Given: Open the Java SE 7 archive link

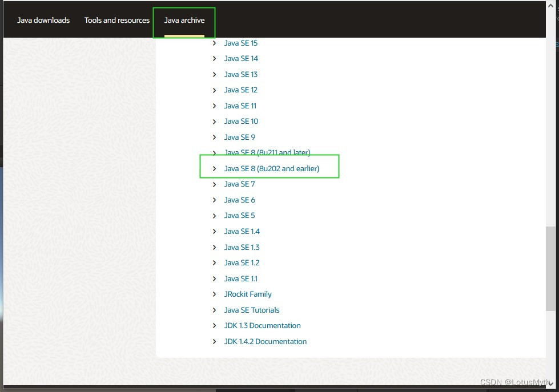Looking at the screenshot, I should coord(240,184).
